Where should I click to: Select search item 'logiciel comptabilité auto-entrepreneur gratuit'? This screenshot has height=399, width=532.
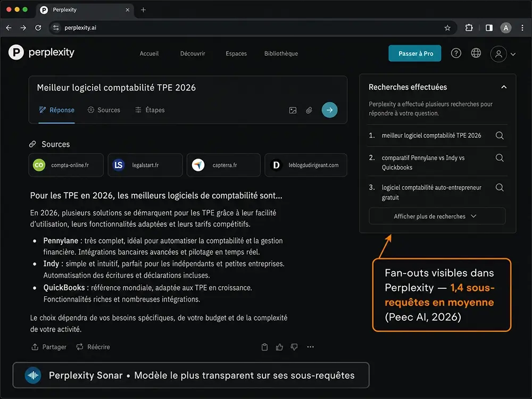(x=431, y=193)
